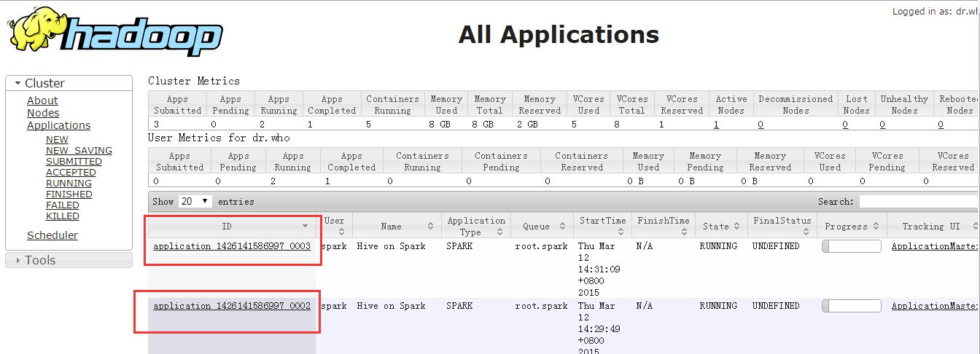Open the Decommissioned Nodes count link
The width and height of the screenshot is (980, 354).
(761, 125)
